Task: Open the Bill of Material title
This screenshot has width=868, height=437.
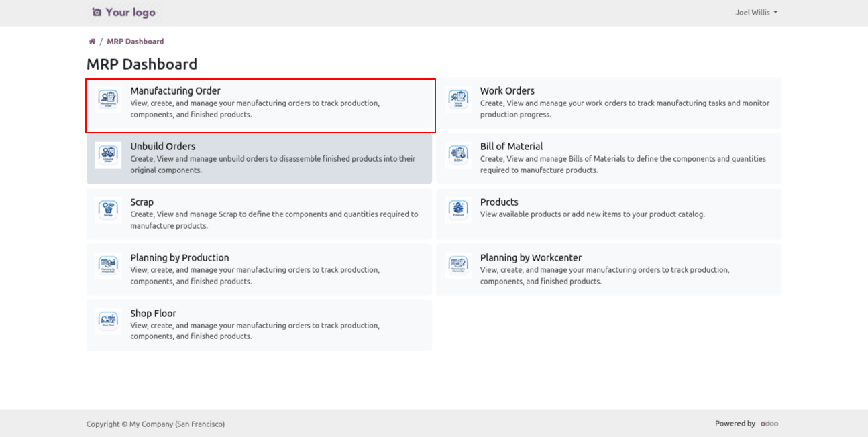Action: (x=511, y=147)
